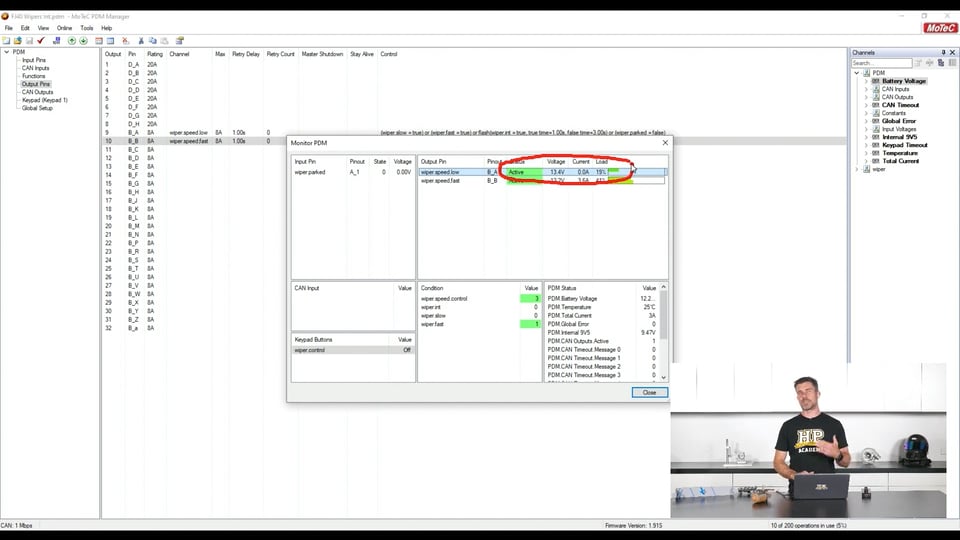This screenshot has width=960, height=540.
Task: Select Functions in the PDM tree
Action: [x=34, y=76]
